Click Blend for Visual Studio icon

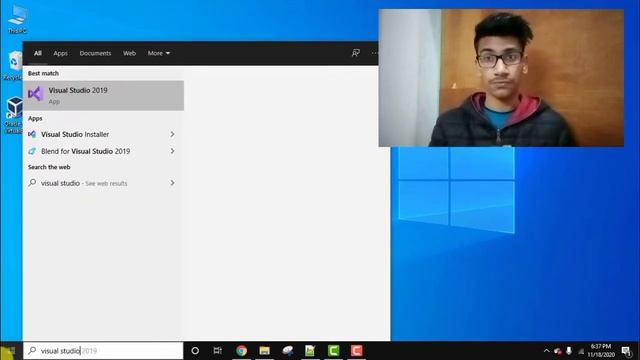[32, 151]
